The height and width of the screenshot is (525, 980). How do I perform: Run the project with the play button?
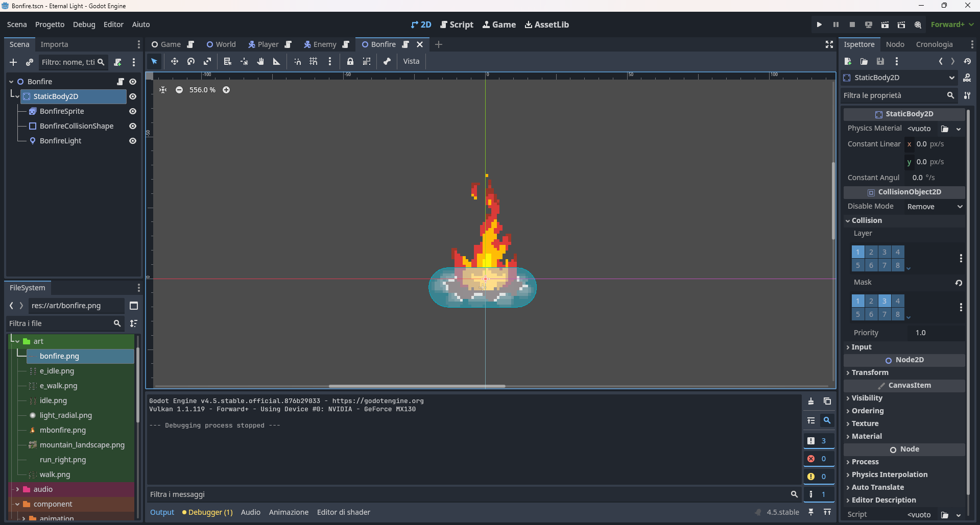point(819,24)
